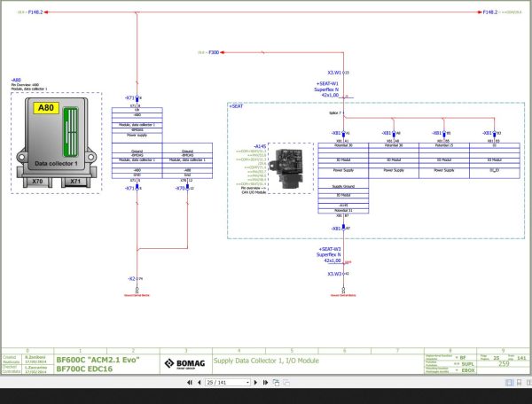532x404 pixels.
Task: Click the -A145 component label
Action: point(260,146)
